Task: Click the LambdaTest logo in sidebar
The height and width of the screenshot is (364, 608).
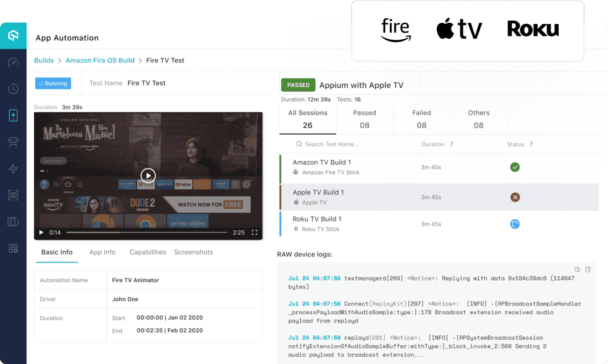Action: (13, 36)
